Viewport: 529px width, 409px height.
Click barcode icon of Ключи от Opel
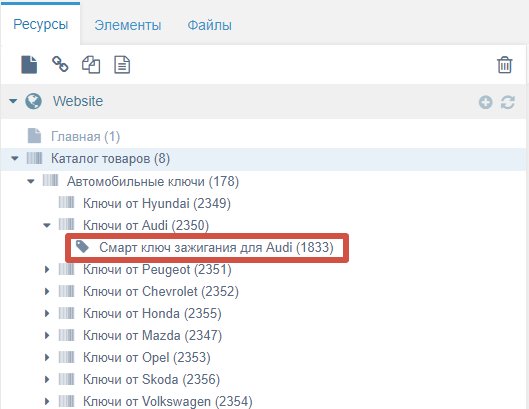(66, 357)
